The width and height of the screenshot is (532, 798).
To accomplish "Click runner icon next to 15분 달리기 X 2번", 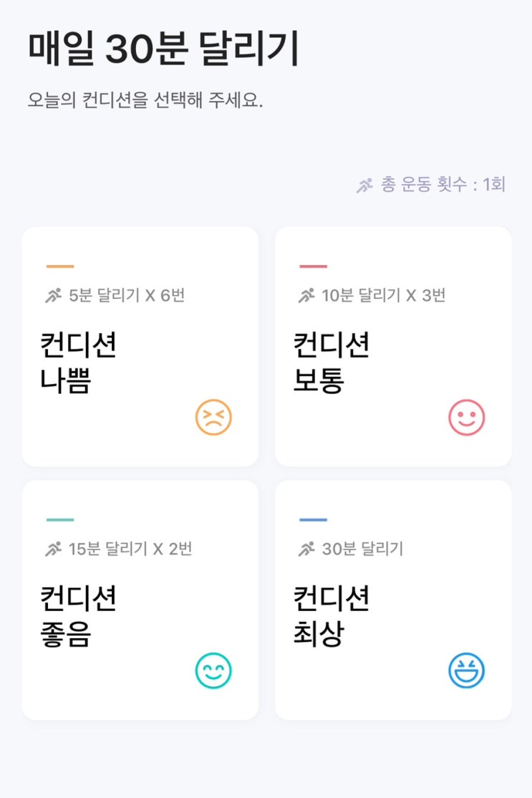I will (x=54, y=549).
